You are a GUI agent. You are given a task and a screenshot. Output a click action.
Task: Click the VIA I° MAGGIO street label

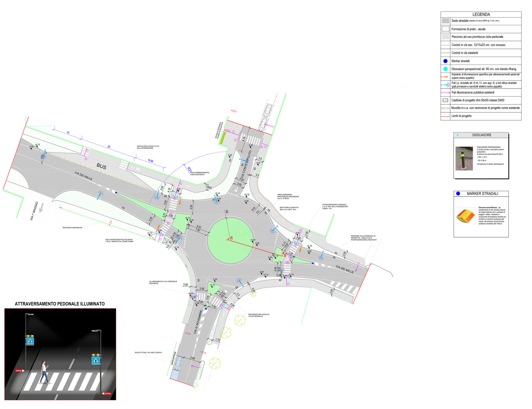(34, 211)
